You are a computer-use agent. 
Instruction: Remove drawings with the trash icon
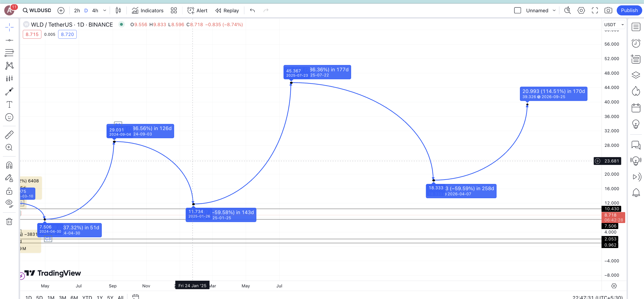9,221
